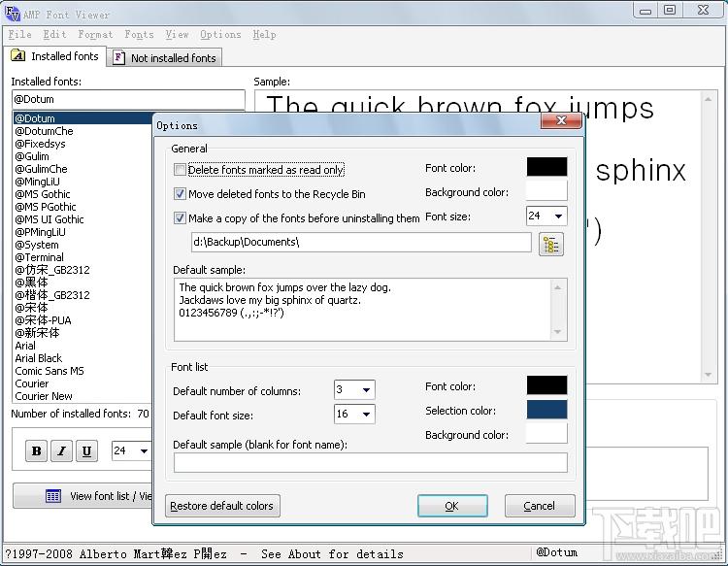Click the Italic formatting button
The height and width of the screenshot is (566, 728).
(x=61, y=450)
